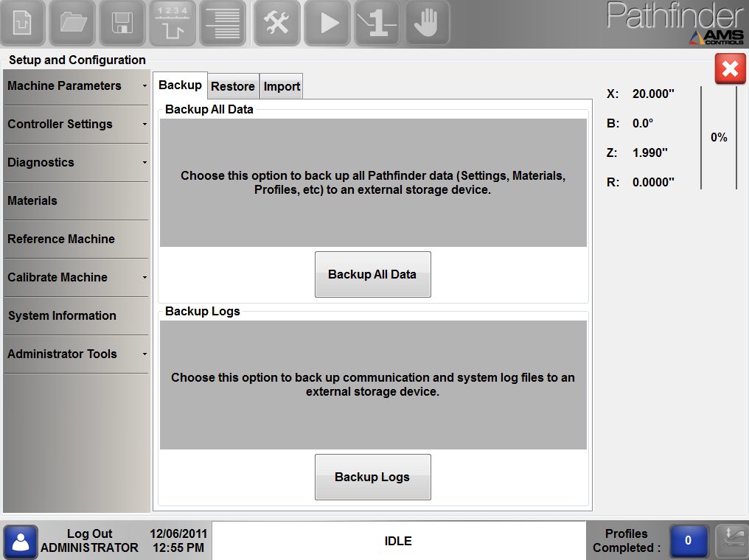
Task: Click the Z position value 1.990"
Action: [x=649, y=153]
